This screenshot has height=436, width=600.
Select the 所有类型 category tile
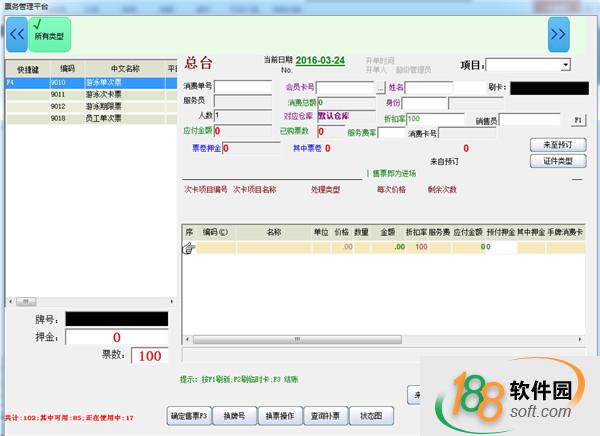(x=48, y=33)
